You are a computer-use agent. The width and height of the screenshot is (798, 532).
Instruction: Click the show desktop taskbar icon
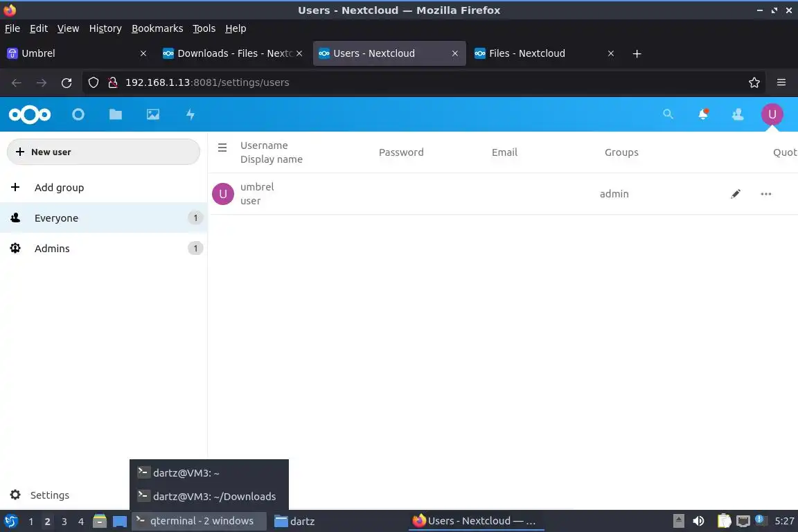tap(120, 522)
